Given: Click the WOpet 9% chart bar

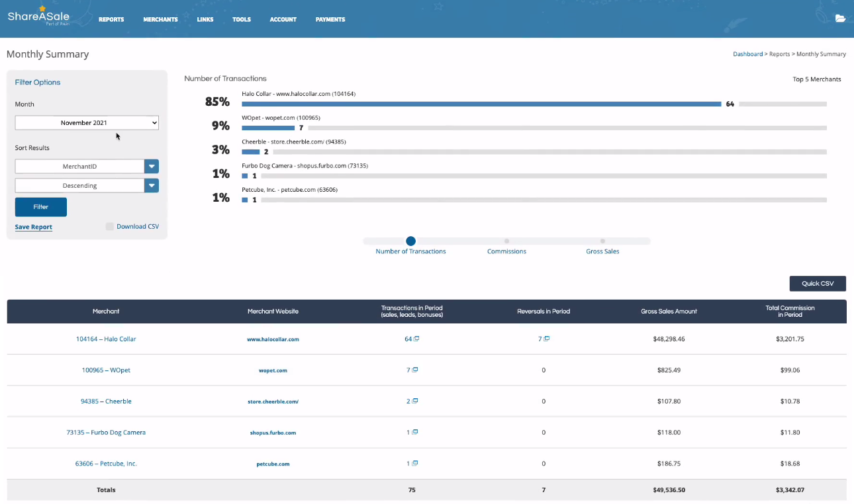Looking at the screenshot, I should 268,128.
